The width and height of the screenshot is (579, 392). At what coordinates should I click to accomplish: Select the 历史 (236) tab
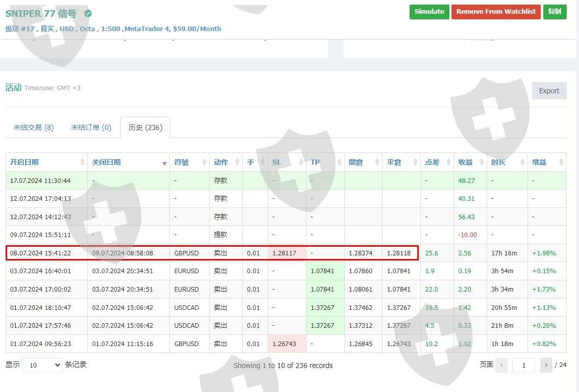point(145,127)
